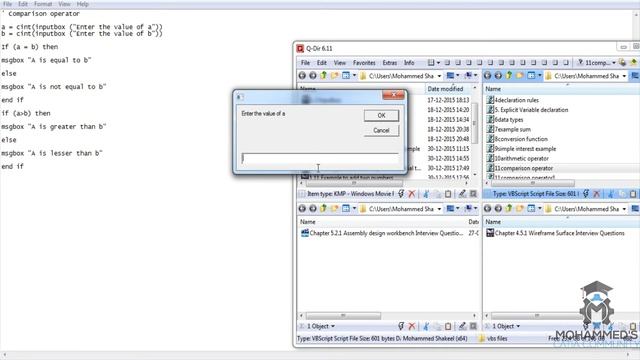
Task: Expand address path dropdown in top-right pane
Action: tap(624, 76)
